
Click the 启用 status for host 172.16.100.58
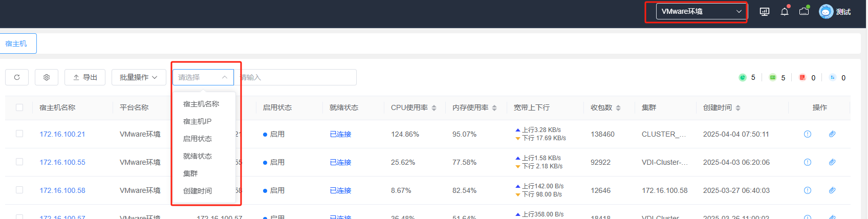pos(274,190)
